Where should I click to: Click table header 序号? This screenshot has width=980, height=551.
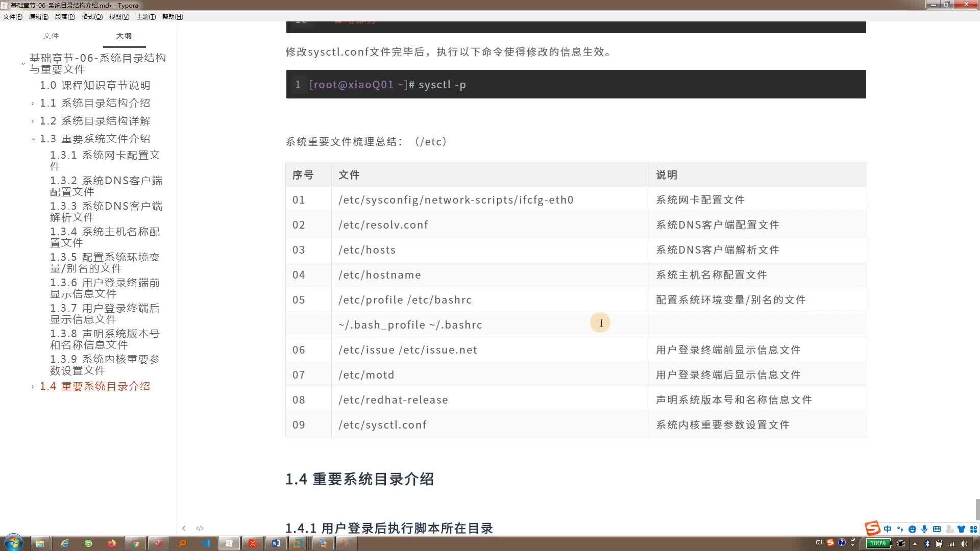coord(308,174)
